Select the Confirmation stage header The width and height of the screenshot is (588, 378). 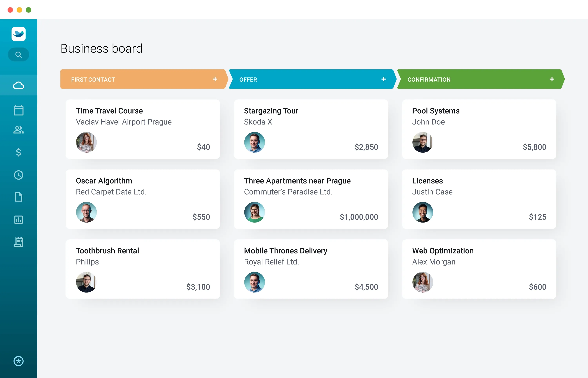pyautogui.click(x=429, y=80)
